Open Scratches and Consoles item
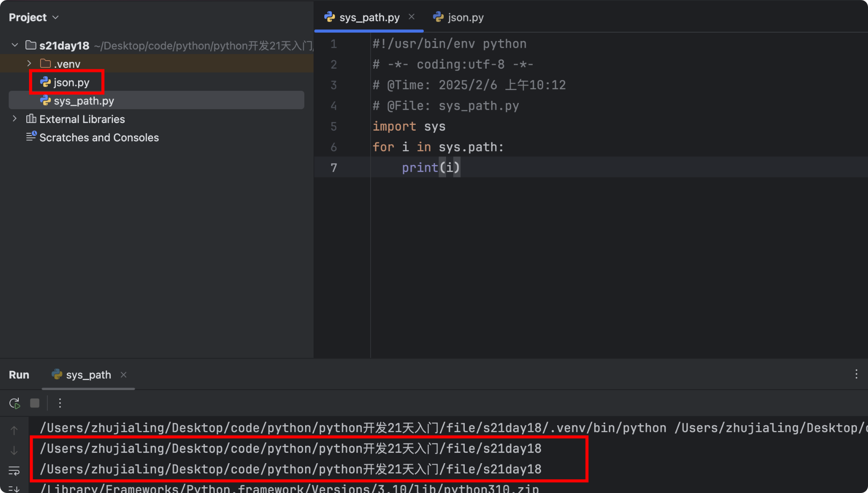This screenshot has height=493, width=868. point(99,137)
